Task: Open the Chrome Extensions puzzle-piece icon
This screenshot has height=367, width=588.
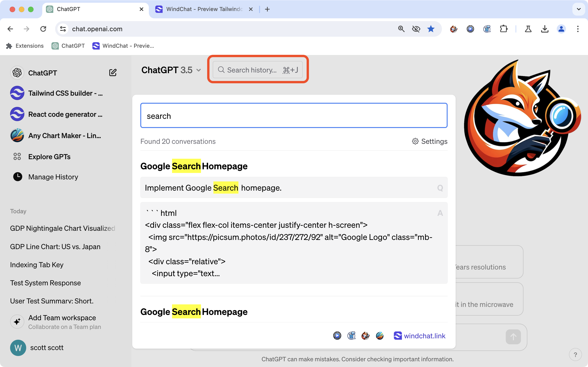Action: [504, 29]
